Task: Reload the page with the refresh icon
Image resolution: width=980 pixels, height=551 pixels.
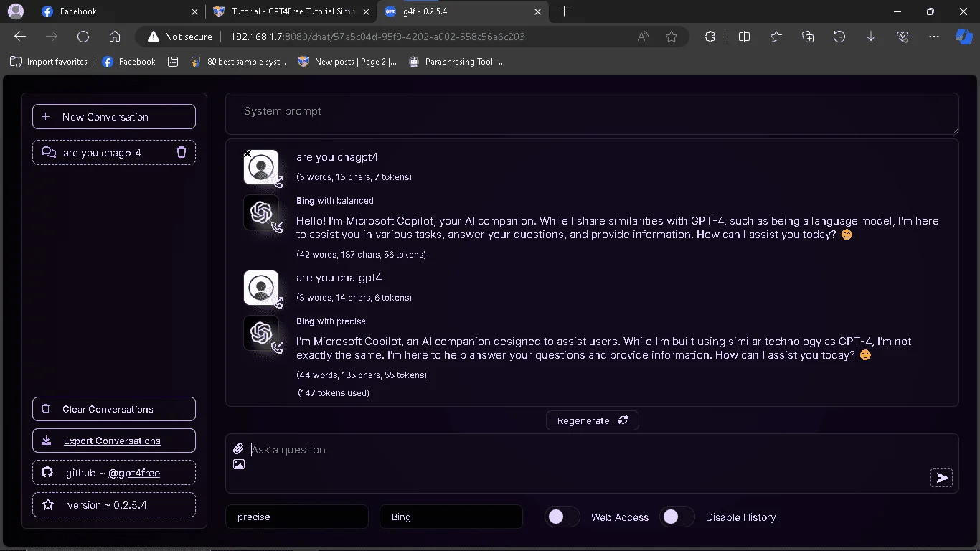Action: point(83,37)
